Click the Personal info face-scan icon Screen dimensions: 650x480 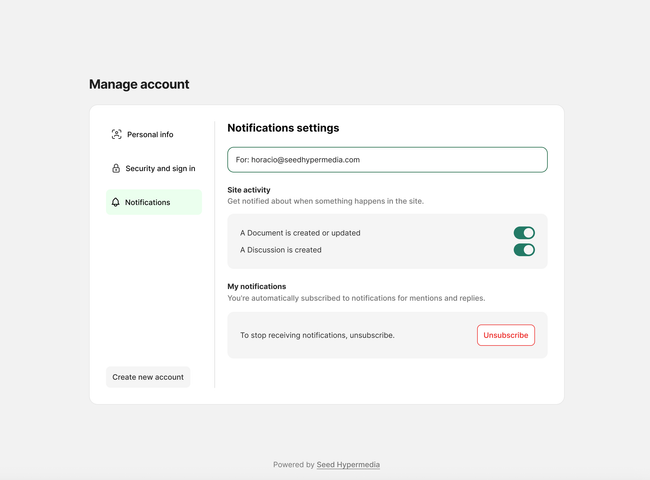coord(116,134)
